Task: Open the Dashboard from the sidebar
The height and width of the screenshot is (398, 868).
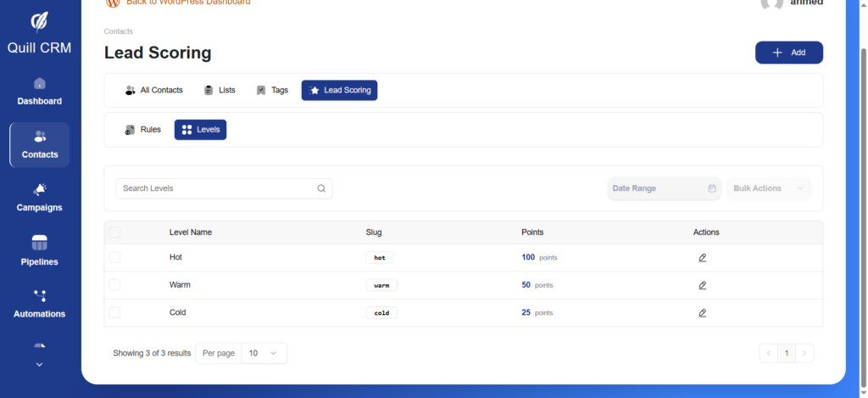Action: tap(39, 92)
